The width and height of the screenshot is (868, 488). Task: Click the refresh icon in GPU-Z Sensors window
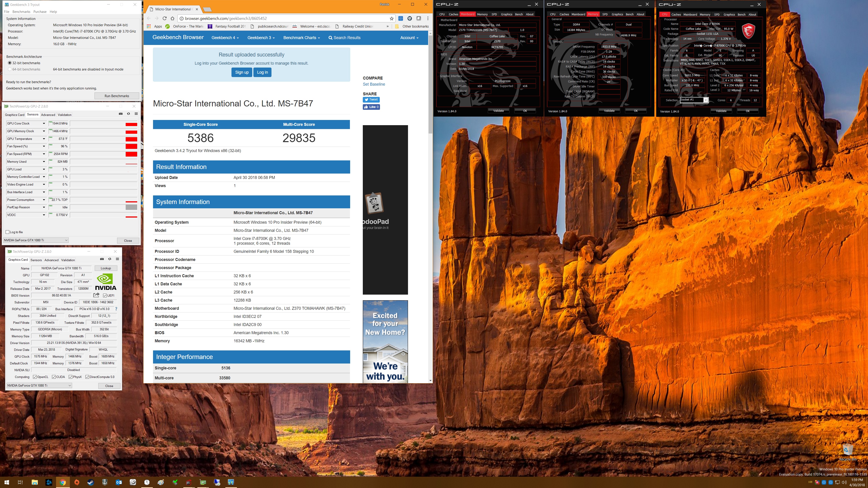pos(128,114)
